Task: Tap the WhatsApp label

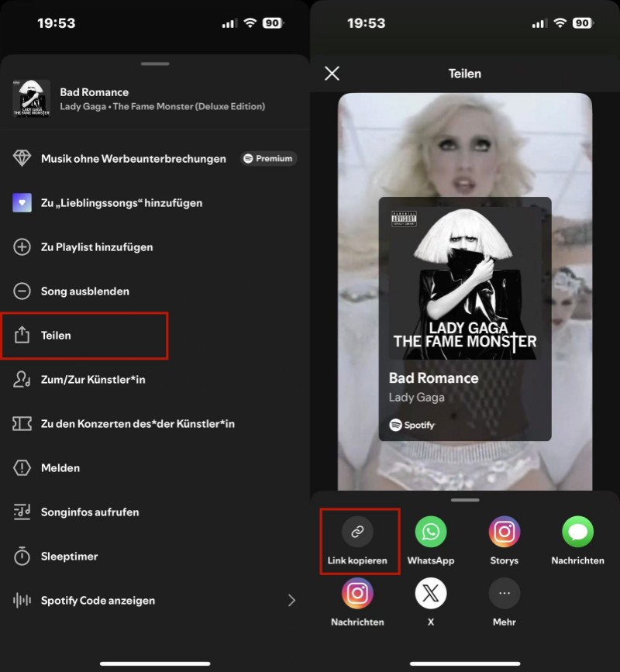Action: tap(431, 560)
